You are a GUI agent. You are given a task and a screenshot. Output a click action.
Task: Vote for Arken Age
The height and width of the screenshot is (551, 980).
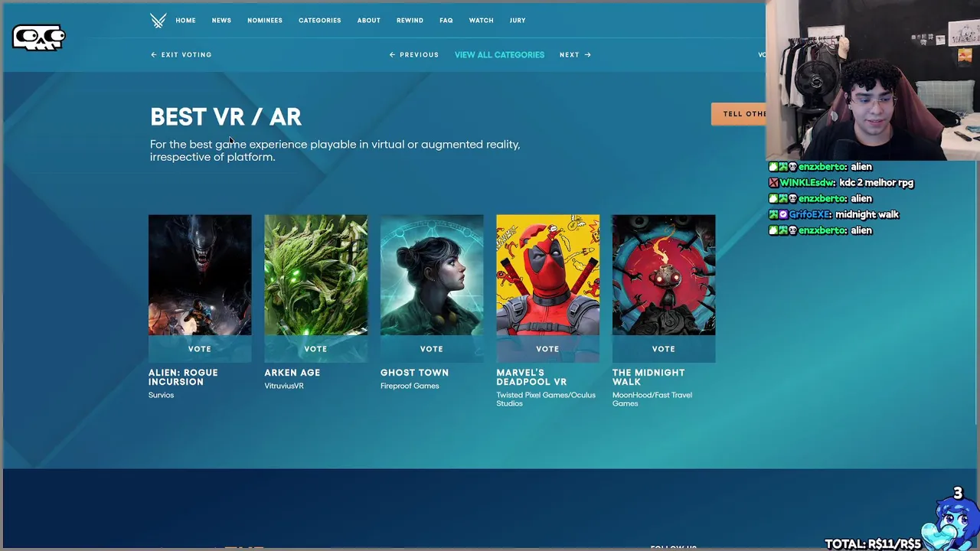point(315,349)
